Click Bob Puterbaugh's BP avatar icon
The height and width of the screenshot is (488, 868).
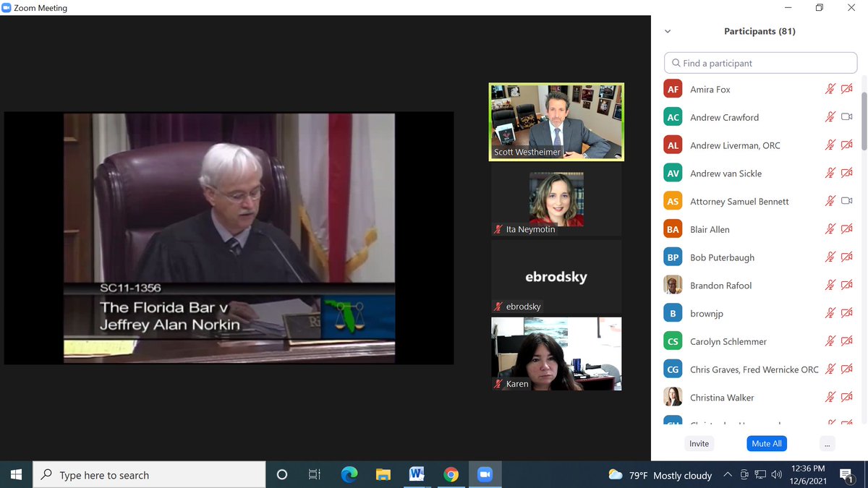673,257
